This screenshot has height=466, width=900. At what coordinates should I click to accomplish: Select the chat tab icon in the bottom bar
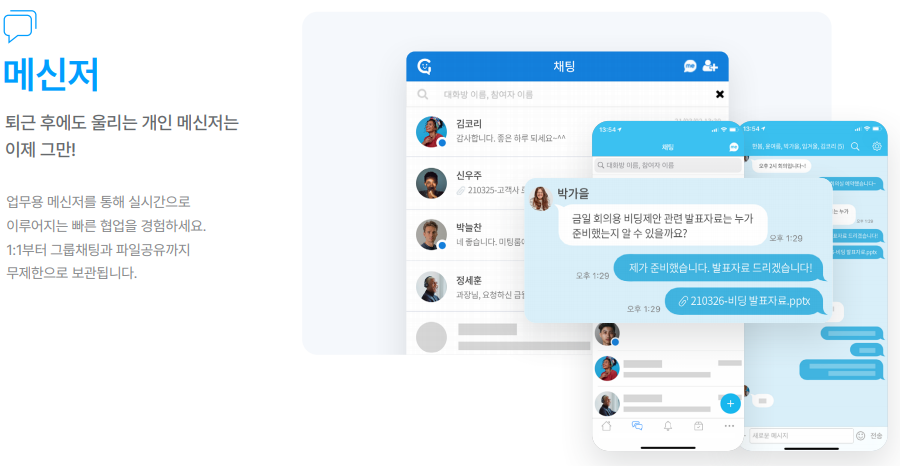tap(637, 426)
